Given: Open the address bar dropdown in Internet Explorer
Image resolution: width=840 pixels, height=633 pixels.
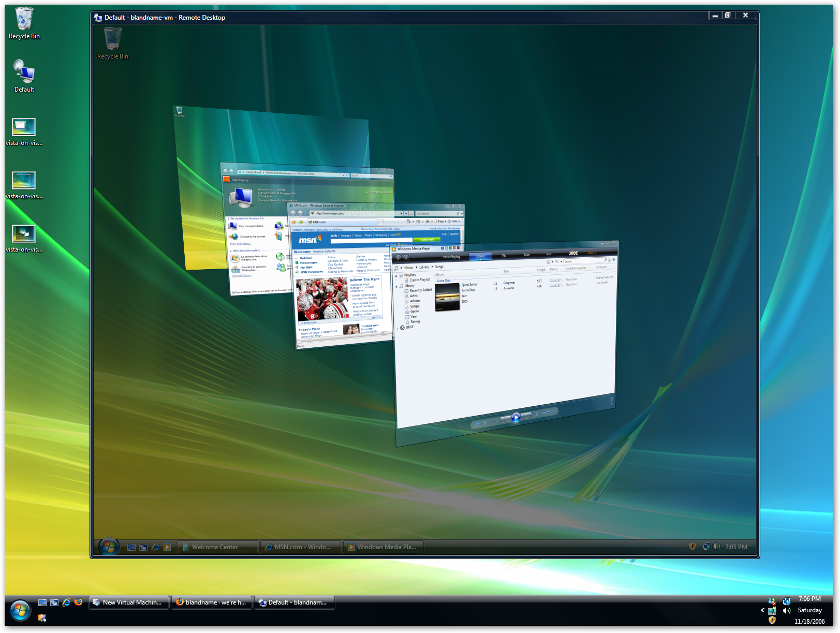Looking at the screenshot, I should click(401, 213).
